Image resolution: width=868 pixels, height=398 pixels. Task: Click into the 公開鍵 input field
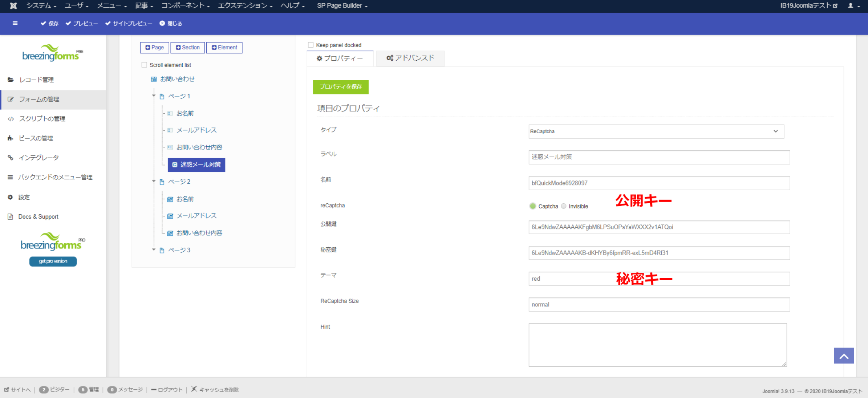coord(659,227)
